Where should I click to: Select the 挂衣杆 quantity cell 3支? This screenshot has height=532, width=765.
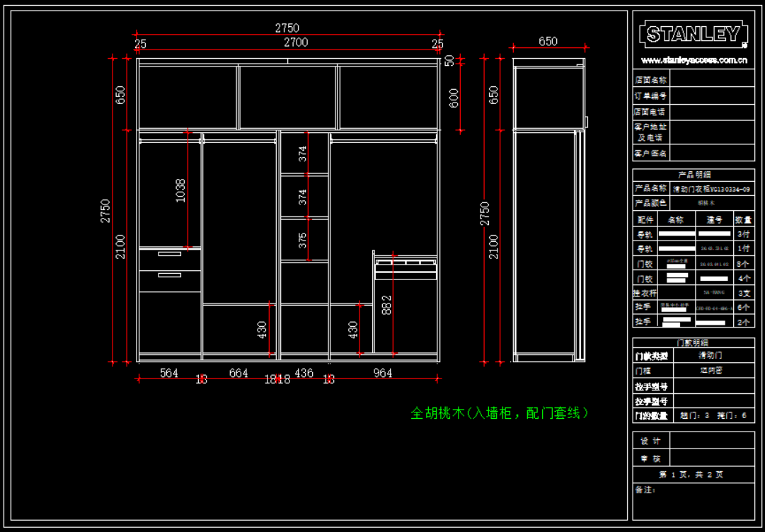[x=744, y=292]
